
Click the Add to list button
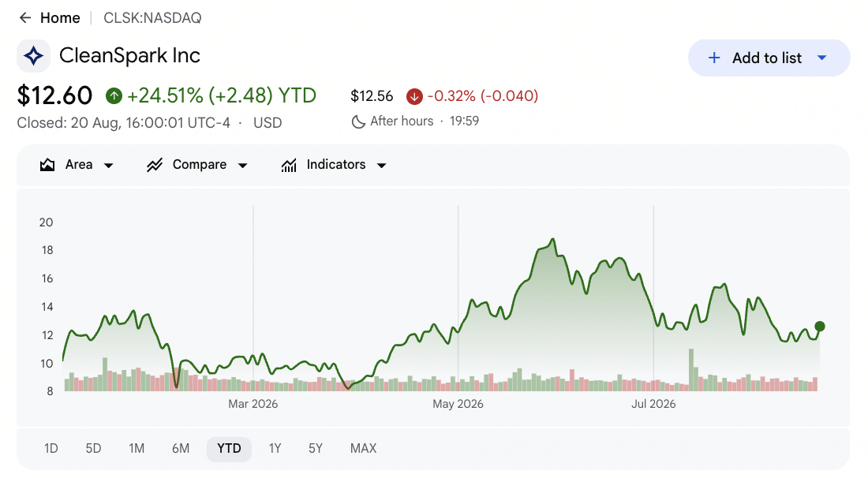click(x=769, y=58)
